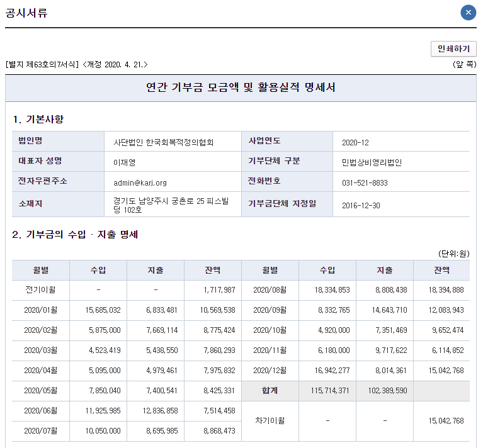Click the 공시서류 dialog title

pyautogui.click(x=26, y=13)
